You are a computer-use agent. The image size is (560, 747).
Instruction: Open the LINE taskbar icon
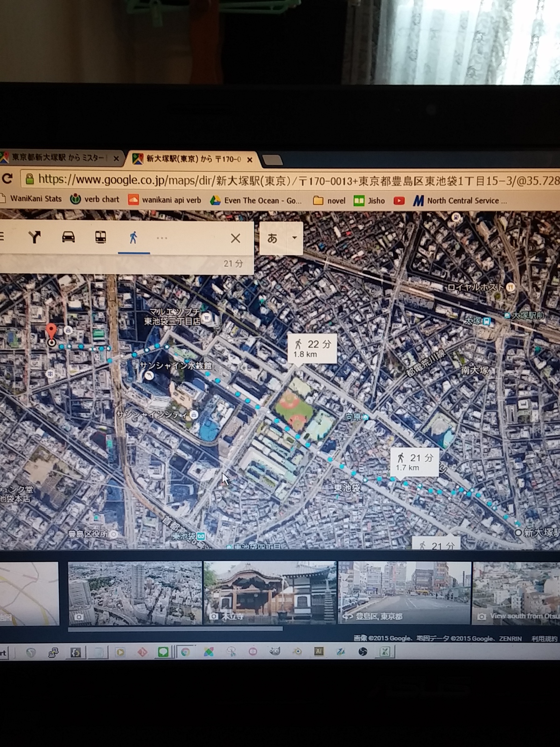[x=163, y=652]
